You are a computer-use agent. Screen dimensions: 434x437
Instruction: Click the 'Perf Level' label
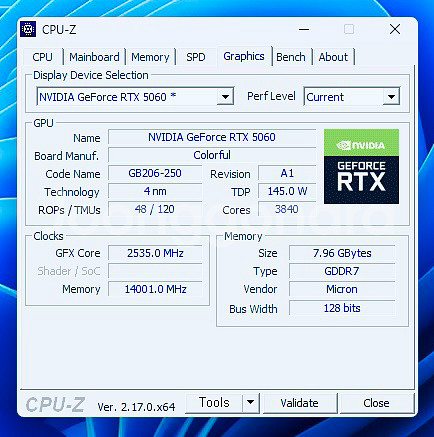point(271,96)
